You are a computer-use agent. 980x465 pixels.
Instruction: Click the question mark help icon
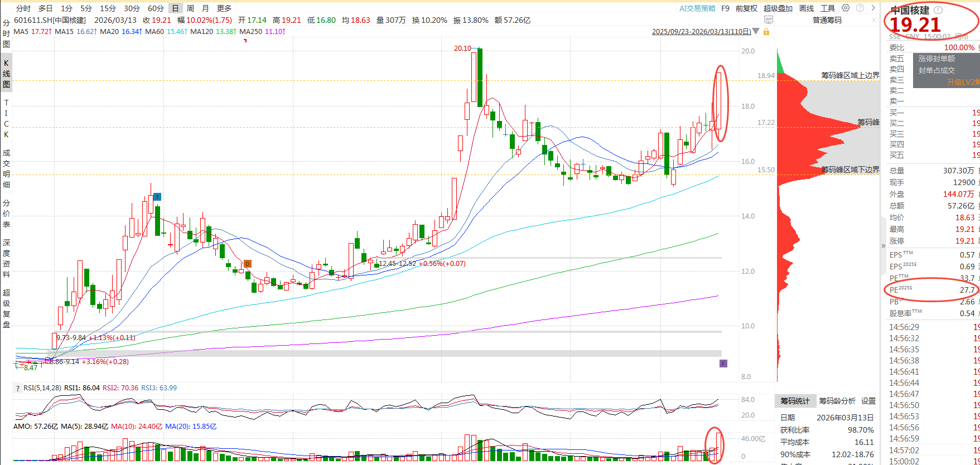pos(860,8)
